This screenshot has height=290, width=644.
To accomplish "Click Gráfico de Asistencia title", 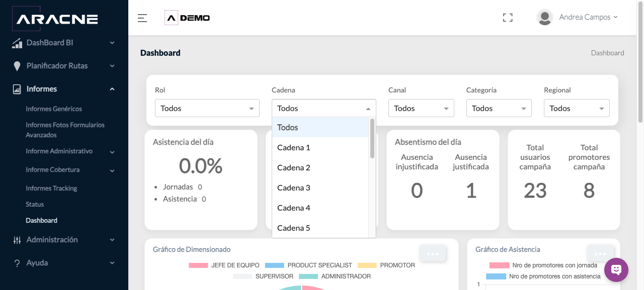I will [x=508, y=249].
